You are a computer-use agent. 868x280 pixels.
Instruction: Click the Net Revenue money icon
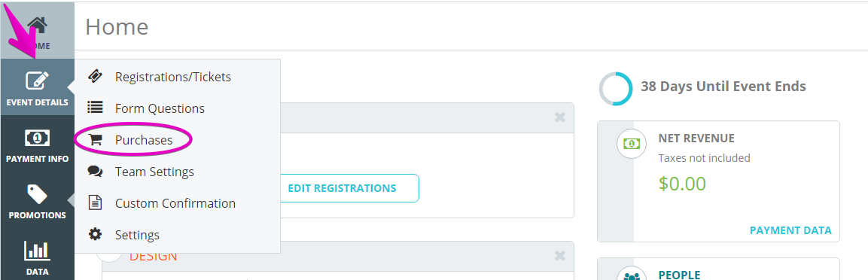[631, 143]
